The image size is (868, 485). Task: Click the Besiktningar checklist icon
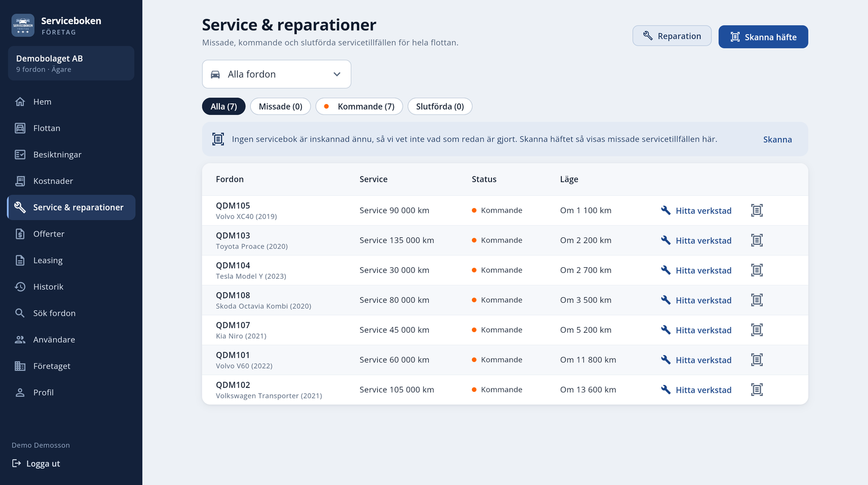point(20,155)
